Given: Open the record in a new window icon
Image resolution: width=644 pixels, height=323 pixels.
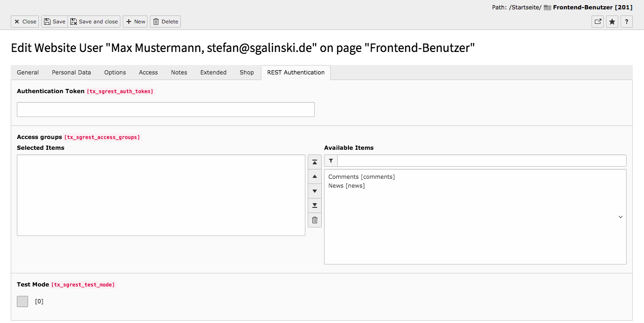Looking at the screenshot, I should (597, 22).
